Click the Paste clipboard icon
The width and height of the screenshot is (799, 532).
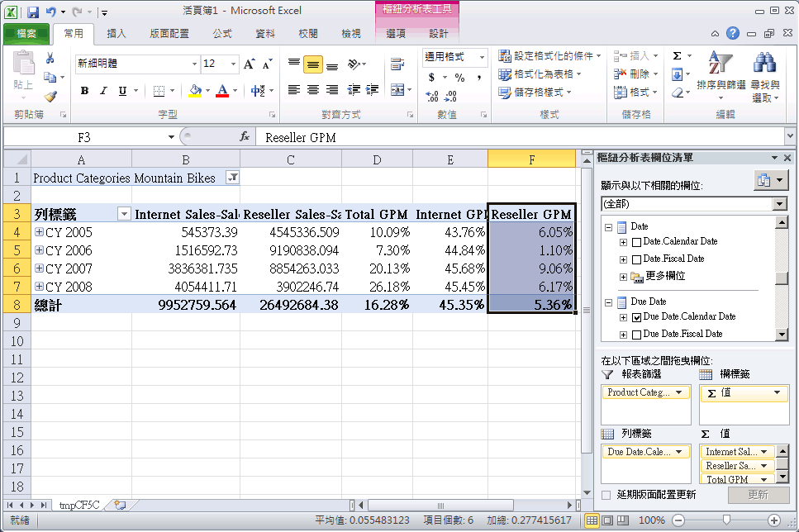click(23, 64)
